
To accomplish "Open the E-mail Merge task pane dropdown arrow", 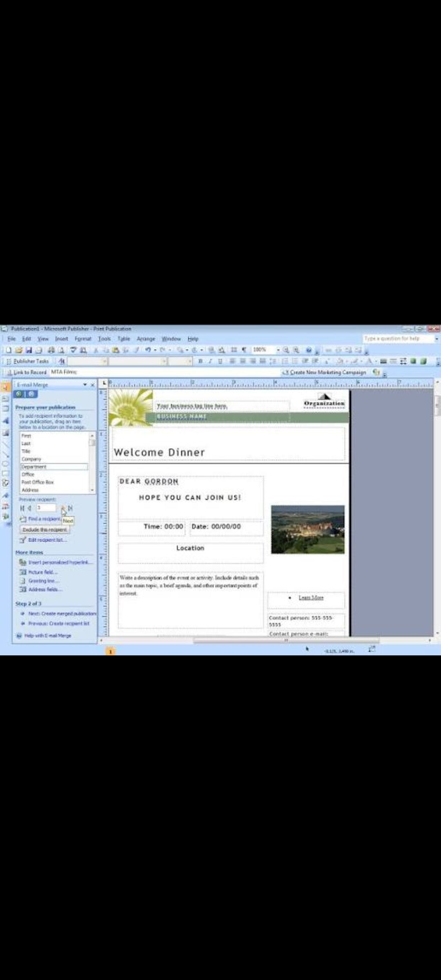I will point(85,385).
